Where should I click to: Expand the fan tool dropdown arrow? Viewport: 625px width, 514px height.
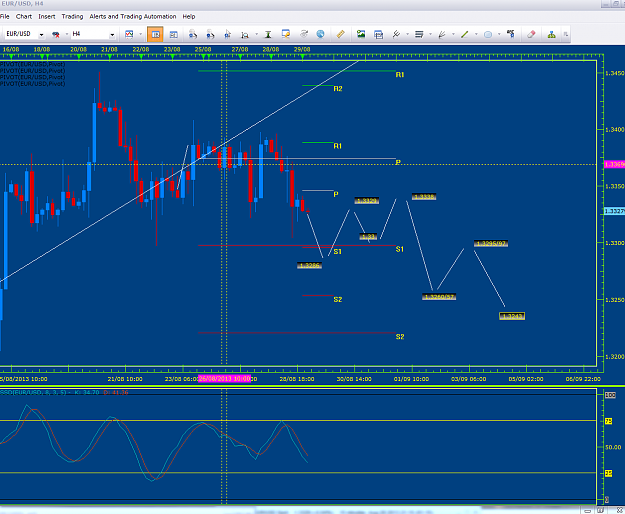click(453, 34)
